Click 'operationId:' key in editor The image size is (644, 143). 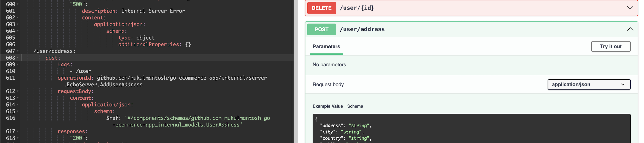pyautogui.click(x=76, y=78)
